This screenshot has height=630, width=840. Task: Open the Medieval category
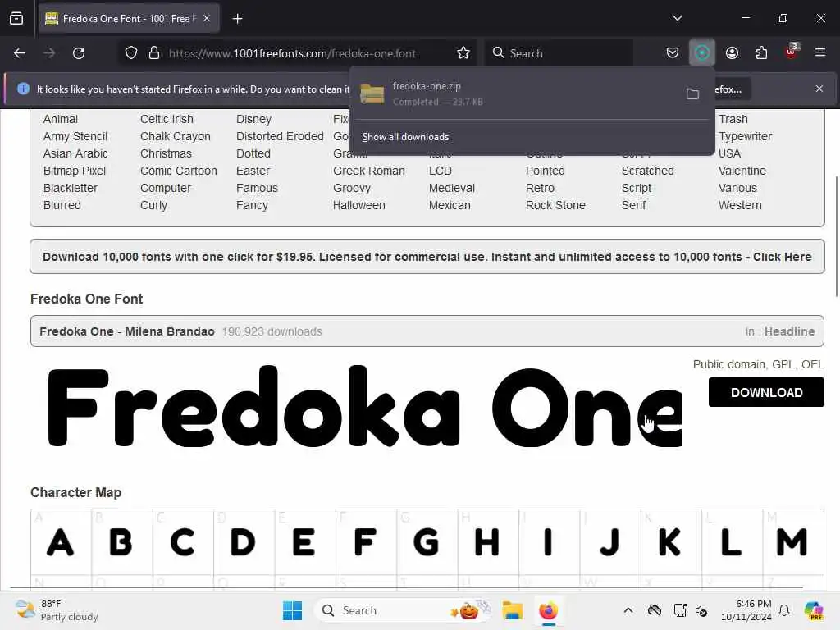pos(452,188)
